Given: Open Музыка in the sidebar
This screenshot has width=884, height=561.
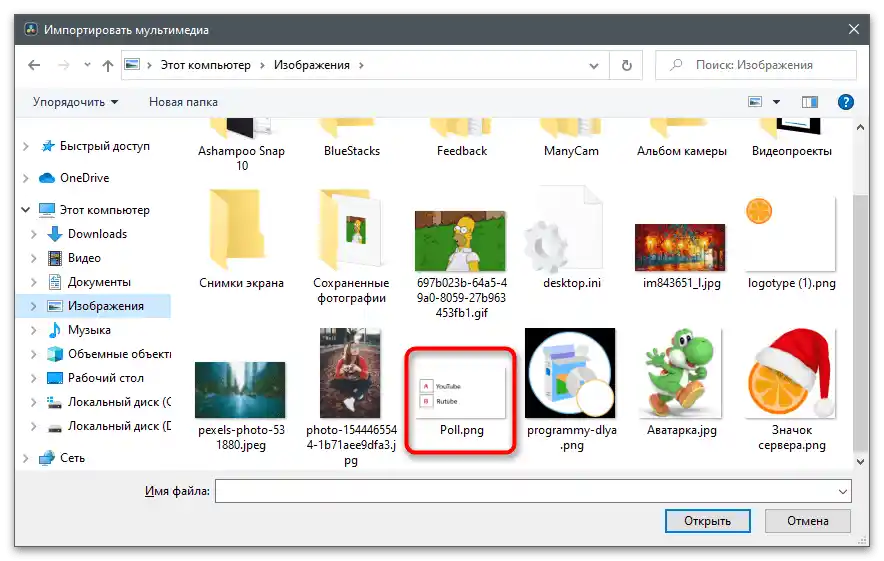Looking at the screenshot, I should (x=89, y=330).
